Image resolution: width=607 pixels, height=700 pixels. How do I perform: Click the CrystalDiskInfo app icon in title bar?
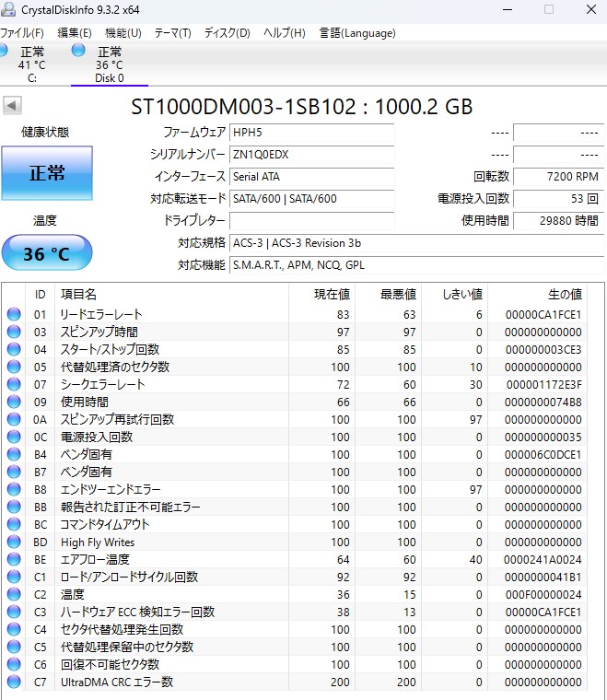pyautogui.click(x=7, y=9)
